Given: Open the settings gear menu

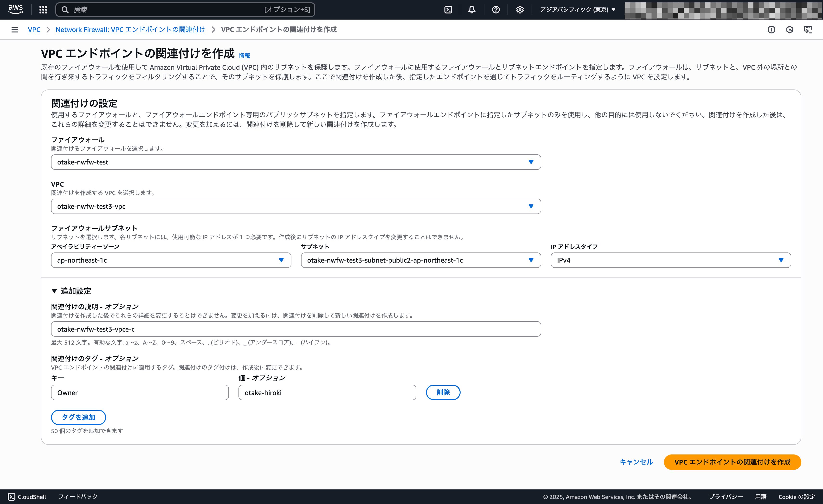Looking at the screenshot, I should (520, 10).
